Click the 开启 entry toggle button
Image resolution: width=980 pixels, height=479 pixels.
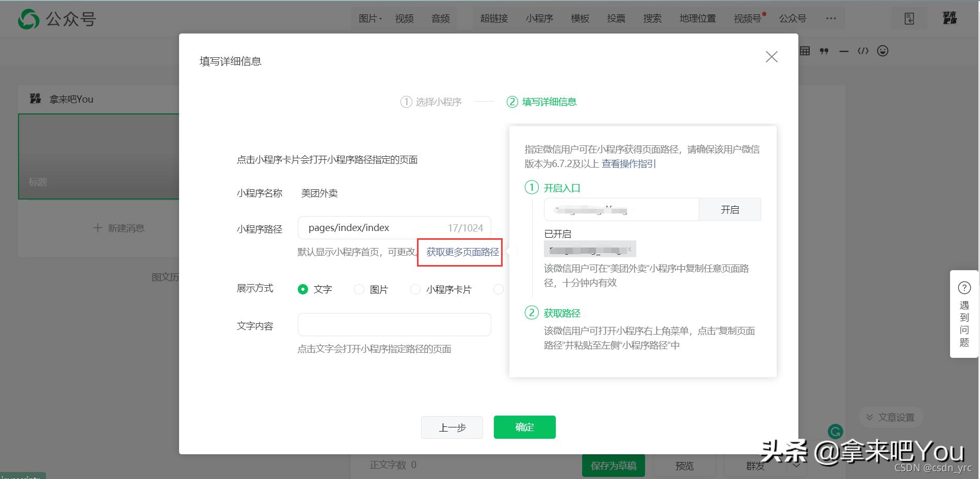click(x=730, y=209)
